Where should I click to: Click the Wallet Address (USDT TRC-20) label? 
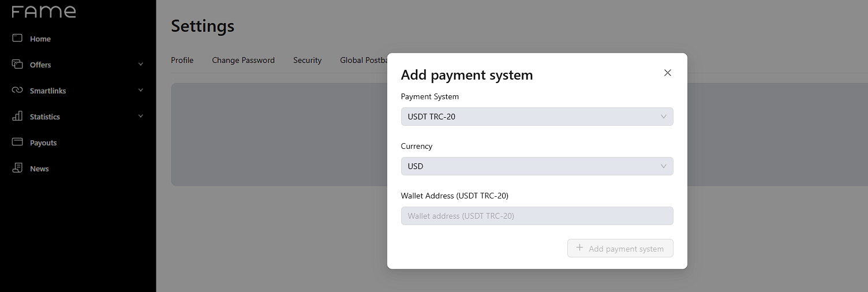[x=455, y=196]
